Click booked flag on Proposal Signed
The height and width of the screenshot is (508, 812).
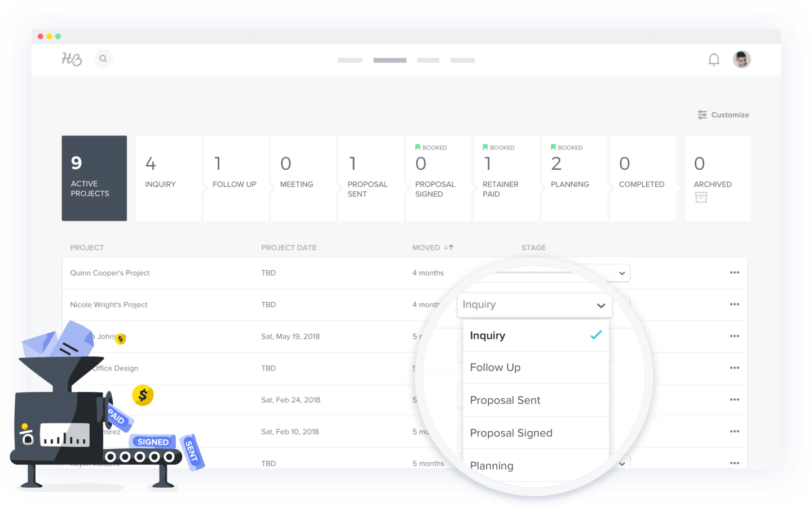(x=418, y=147)
